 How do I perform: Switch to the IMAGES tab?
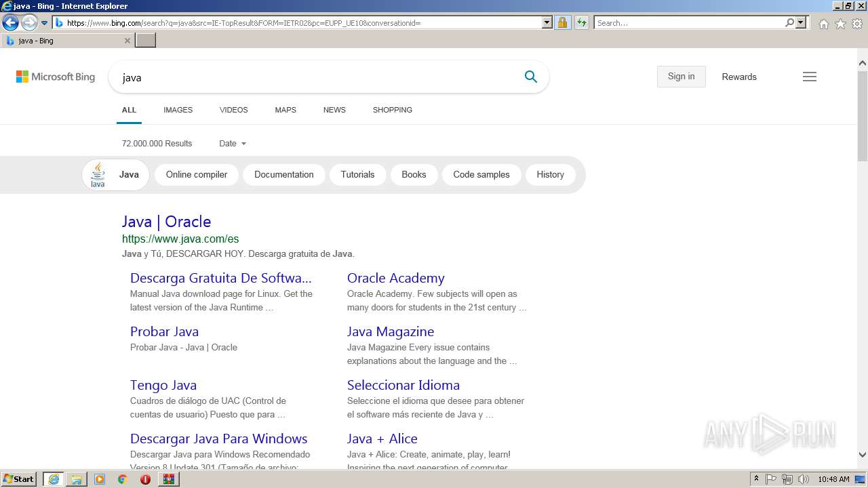178,110
